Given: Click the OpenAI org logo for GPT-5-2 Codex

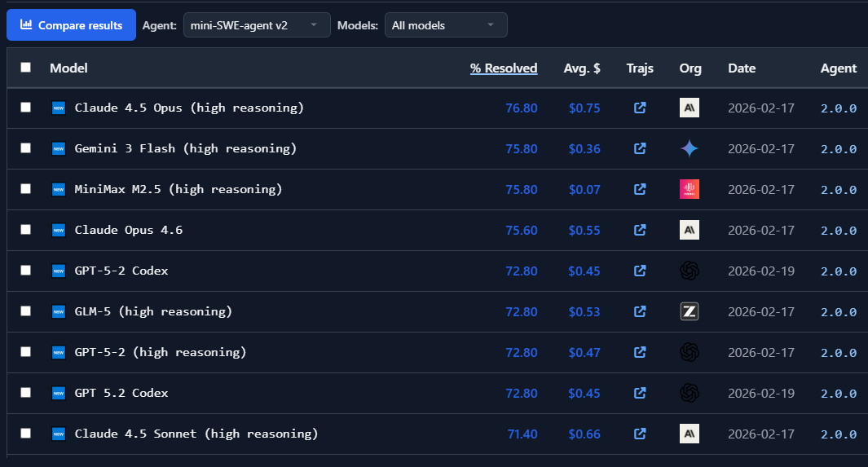Looking at the screenshot, I should pyautogui.click(x=690, y=271).
